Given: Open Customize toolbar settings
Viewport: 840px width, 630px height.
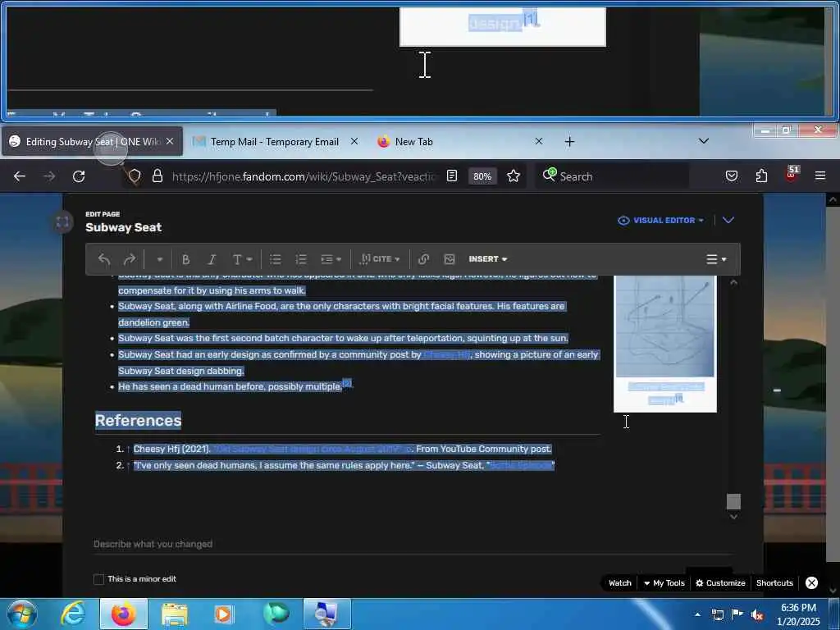Looking at the screenshot, I should pyautogui.click(x=720, y=583).
